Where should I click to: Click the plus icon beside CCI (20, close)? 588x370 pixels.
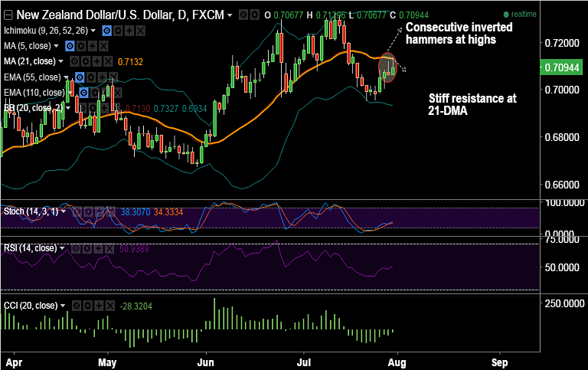99,306
